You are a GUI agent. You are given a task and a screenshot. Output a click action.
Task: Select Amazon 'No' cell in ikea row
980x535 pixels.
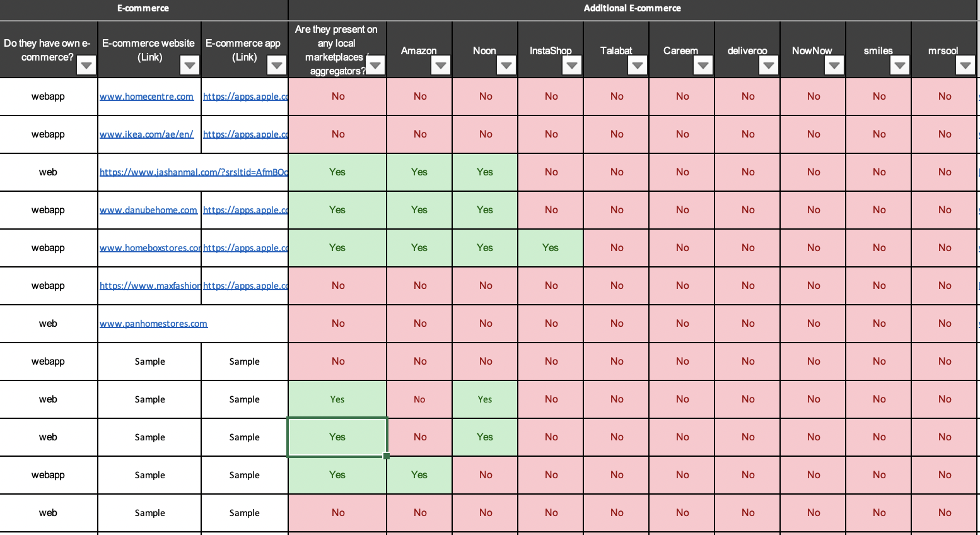click(x=419, y=134)
